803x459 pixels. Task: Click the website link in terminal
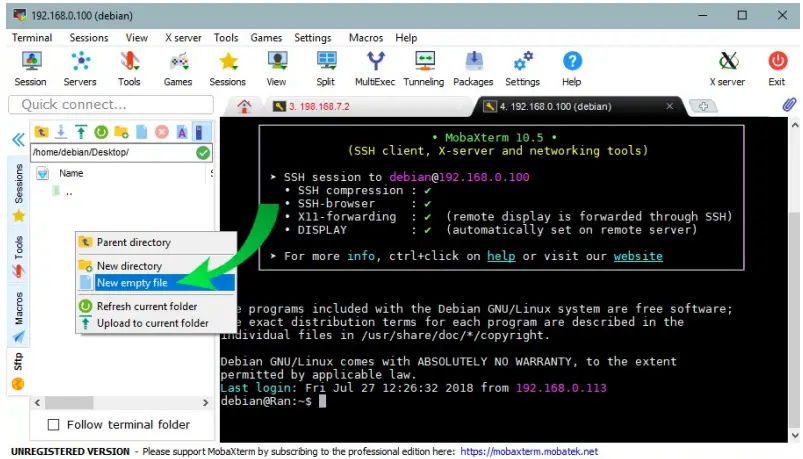click(637, 256)
